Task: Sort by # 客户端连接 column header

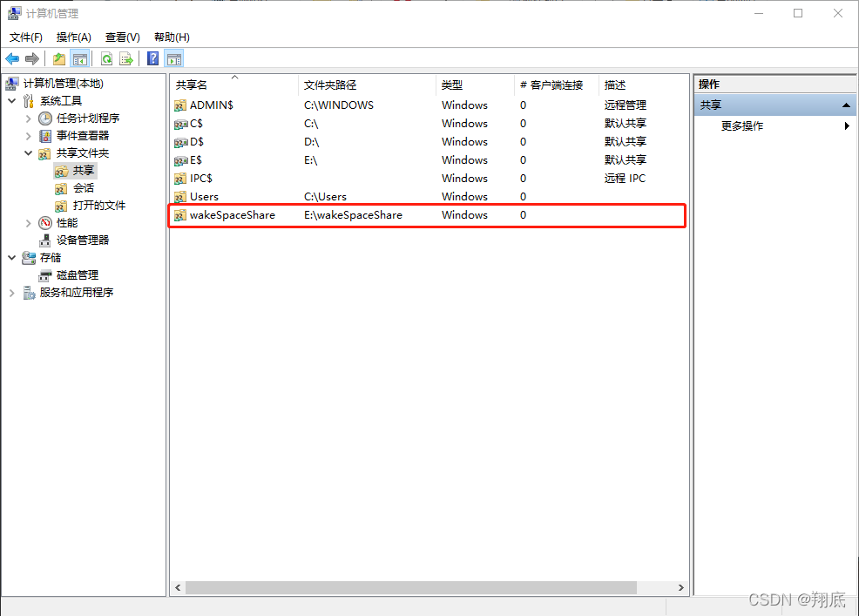Action: pos(556,85)
